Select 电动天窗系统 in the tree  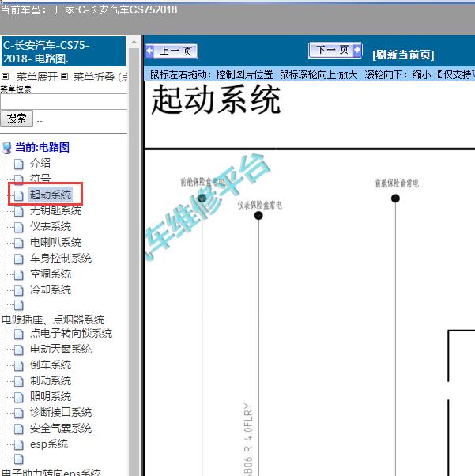pyautogui.click(x=61, y=349)
